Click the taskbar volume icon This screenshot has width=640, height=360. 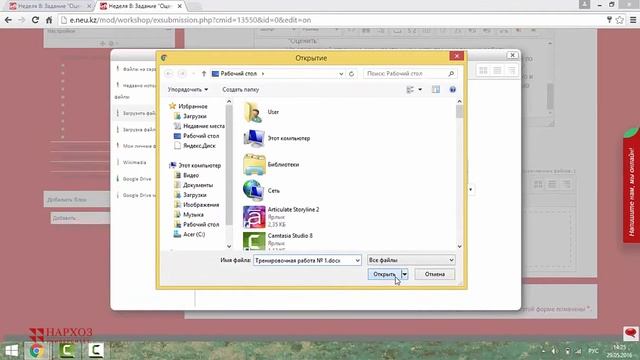point(555,351)
